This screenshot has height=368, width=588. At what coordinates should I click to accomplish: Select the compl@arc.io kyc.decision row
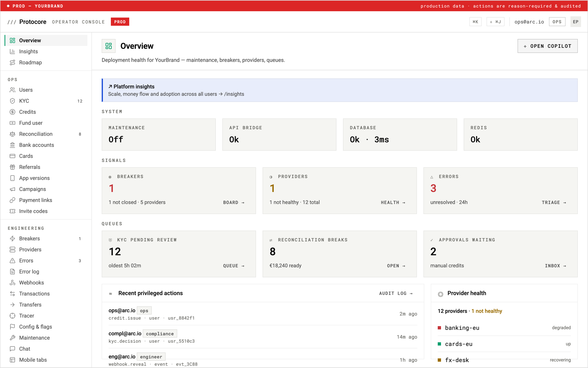tap(263, 337)
